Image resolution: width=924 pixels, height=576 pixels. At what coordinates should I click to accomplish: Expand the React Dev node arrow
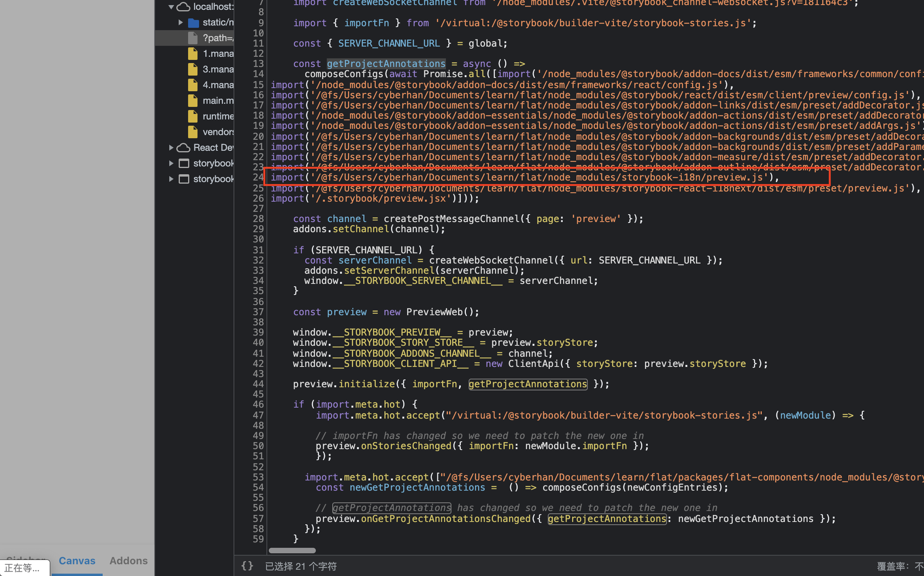click(171, 148)
